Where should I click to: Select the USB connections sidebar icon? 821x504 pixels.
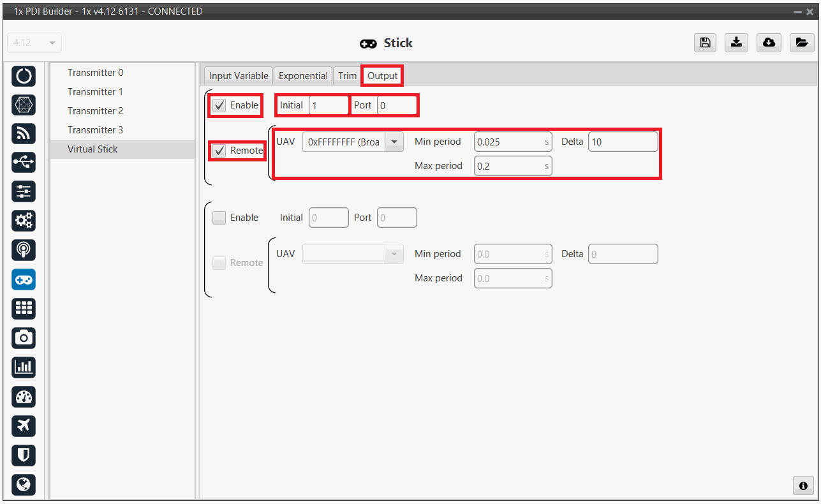click(24, 163)
